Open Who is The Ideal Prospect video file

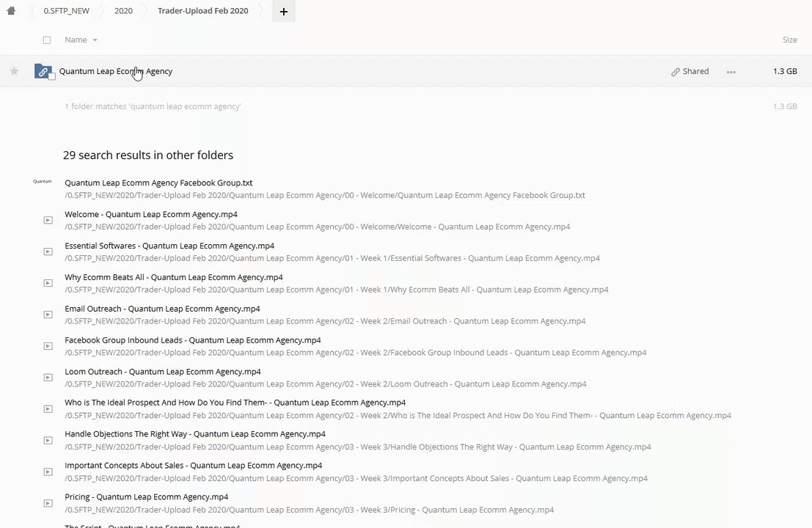tap(235, 402)
